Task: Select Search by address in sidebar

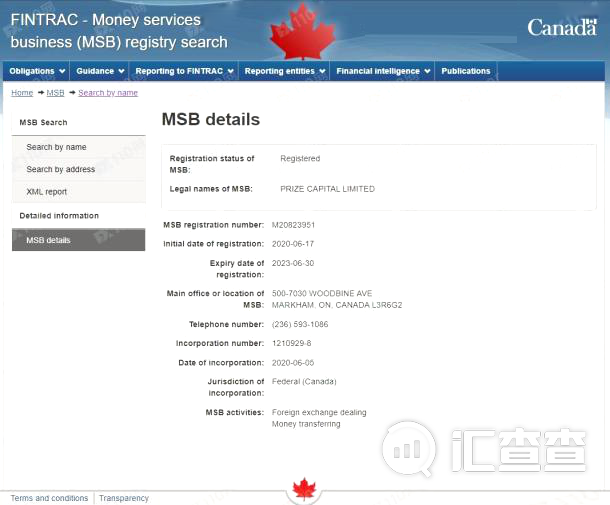Action: (x=79, y=169)
